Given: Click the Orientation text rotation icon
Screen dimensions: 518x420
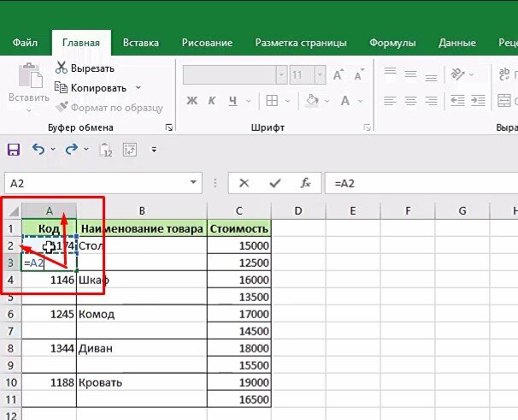Looking at the screenshot, I should coord(458,74).
